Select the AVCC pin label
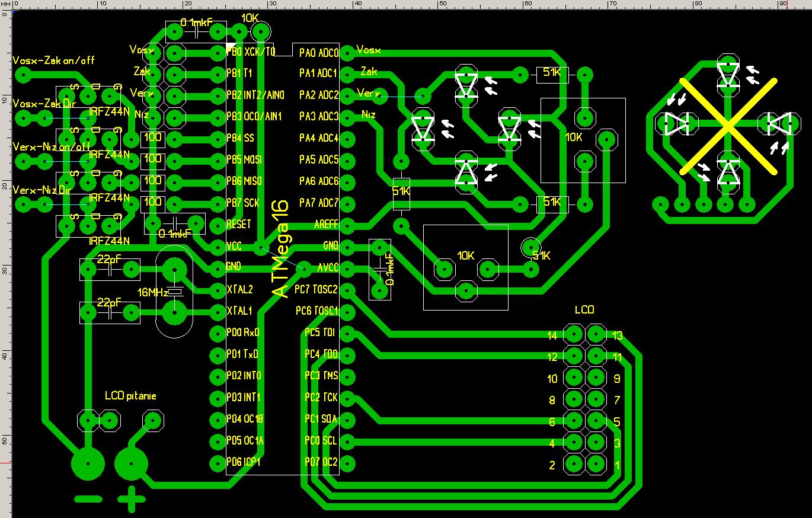The width and height of the screenshot is (812, 518). coord(328,267)
